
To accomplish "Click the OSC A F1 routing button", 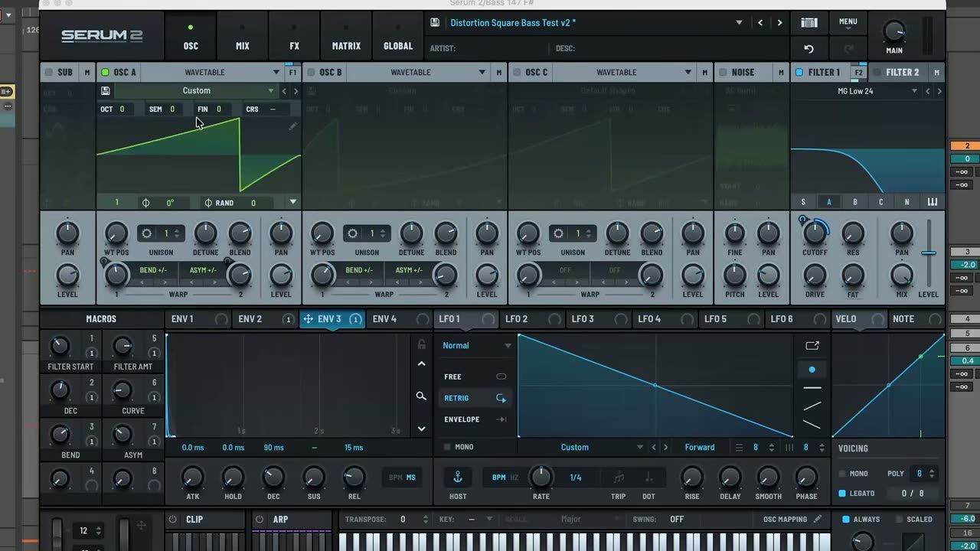I will (292, 73).
